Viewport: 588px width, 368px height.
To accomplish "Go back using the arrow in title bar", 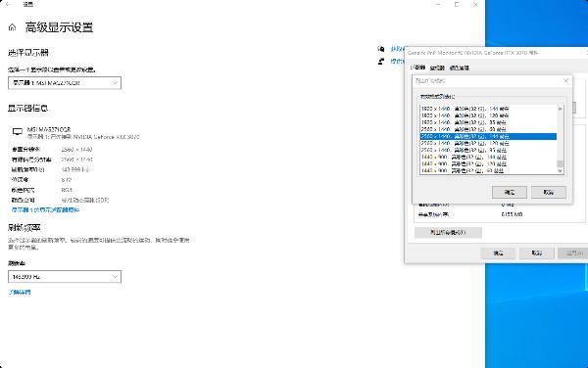I will coord(8,5).
